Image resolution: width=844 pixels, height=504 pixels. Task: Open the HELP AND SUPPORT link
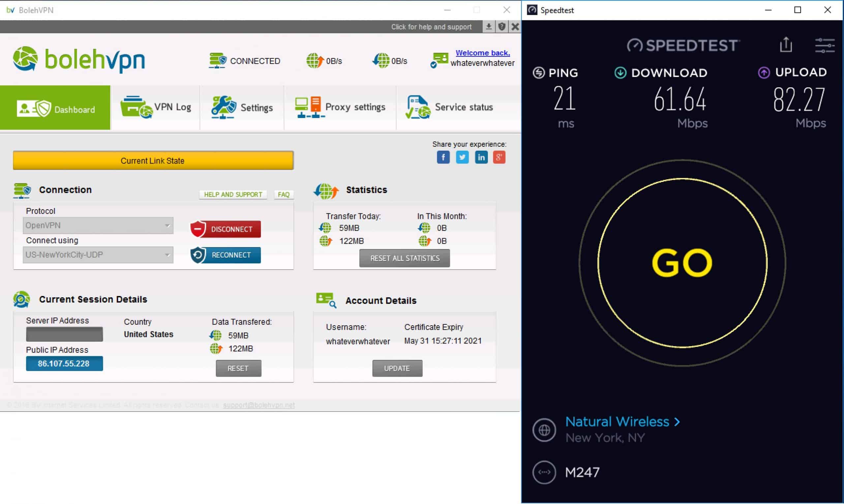point(233,194)
